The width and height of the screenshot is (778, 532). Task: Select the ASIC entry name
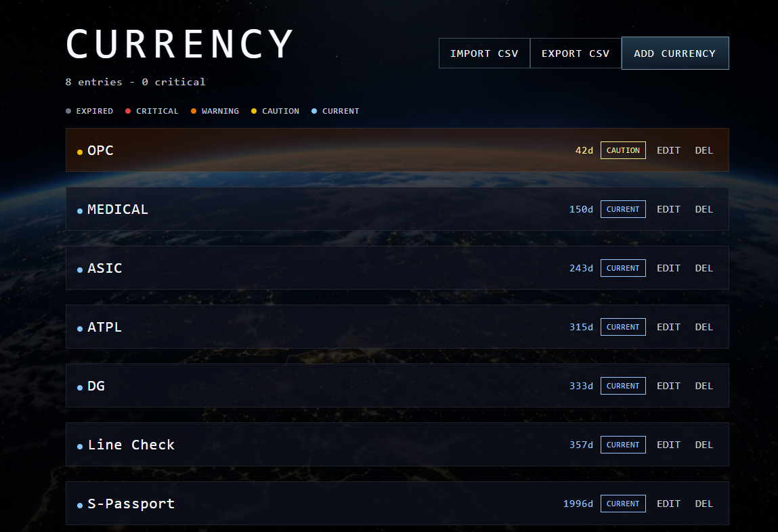coord(105,268)
